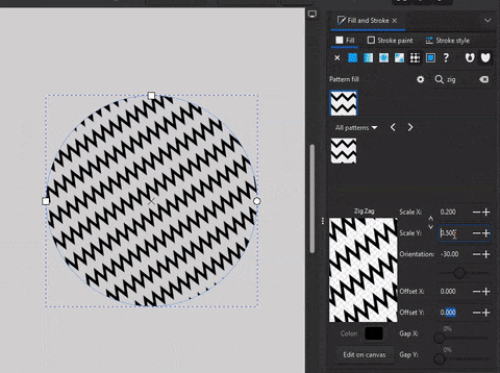The image size is (500, 373).
Task: Click the pattern search magnifier icon
Action: pyautogui.click(x=439, y=79)
